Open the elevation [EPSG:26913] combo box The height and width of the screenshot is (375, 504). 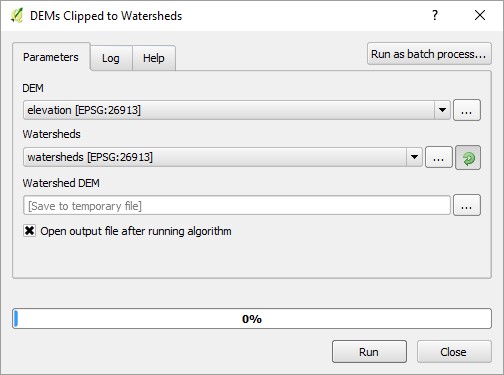point(237,110)
